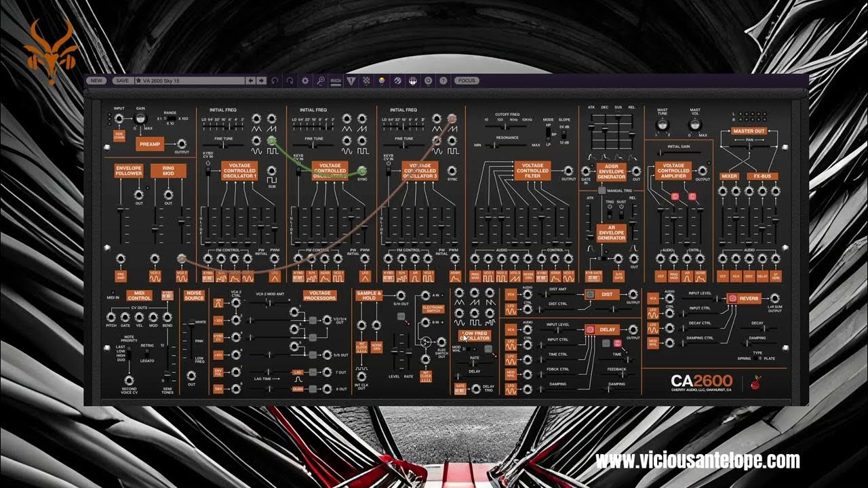Click the checkered pattern toolbar icon
The width and height of the screenshot is (868, 488).
366,81
